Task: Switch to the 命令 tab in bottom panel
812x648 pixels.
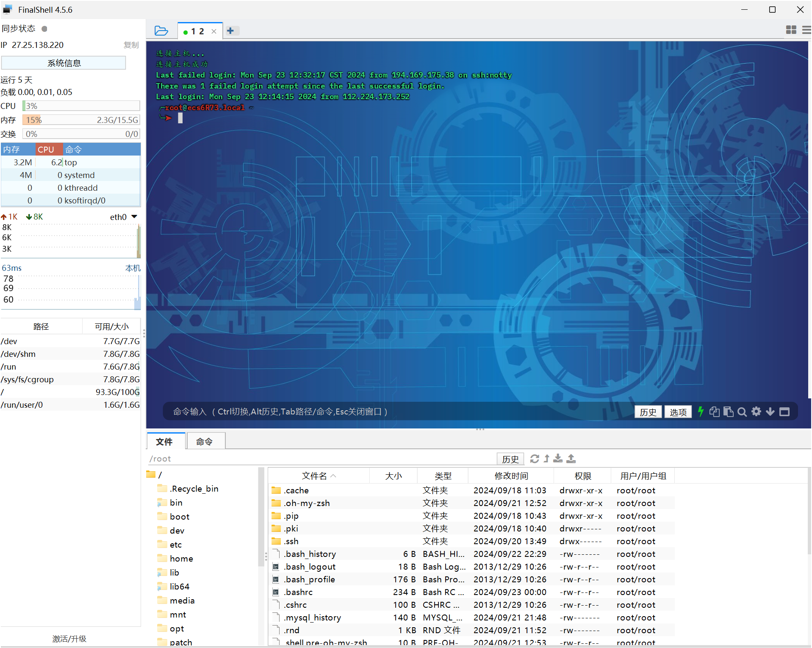Action: 205,442
